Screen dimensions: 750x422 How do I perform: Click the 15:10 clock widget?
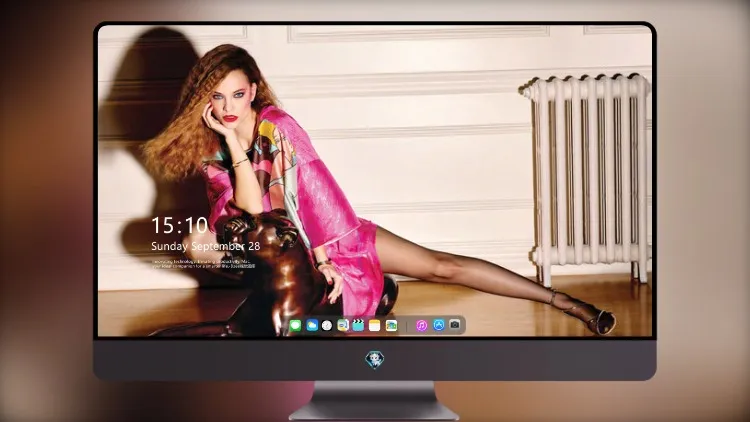pos(179,225)
